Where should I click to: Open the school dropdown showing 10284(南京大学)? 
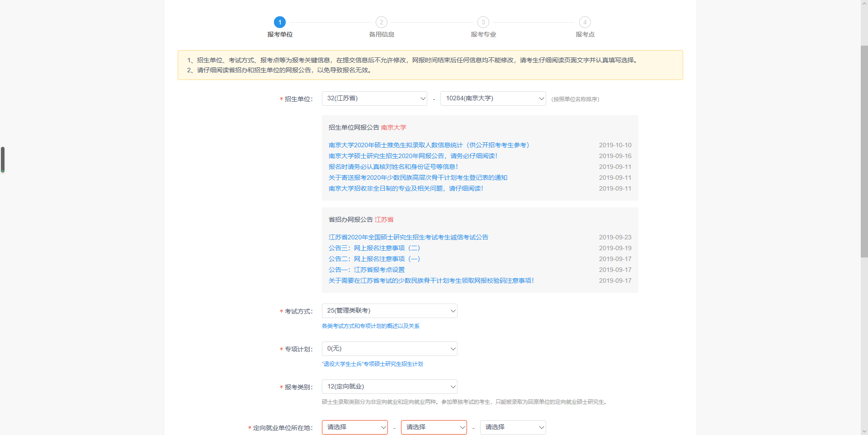click(x=493, y=98)
